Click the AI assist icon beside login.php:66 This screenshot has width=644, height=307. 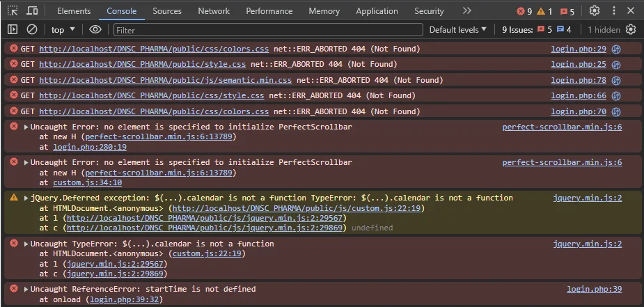tap(615, 96)
